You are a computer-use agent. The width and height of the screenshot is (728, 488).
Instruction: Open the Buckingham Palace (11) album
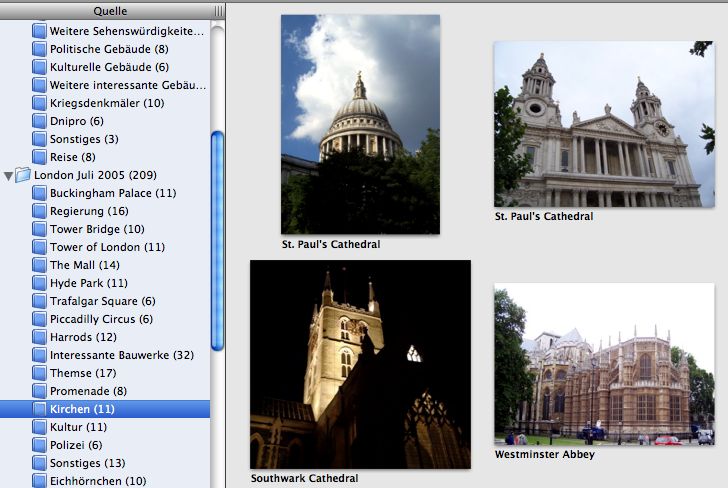(x=105, y=193)
